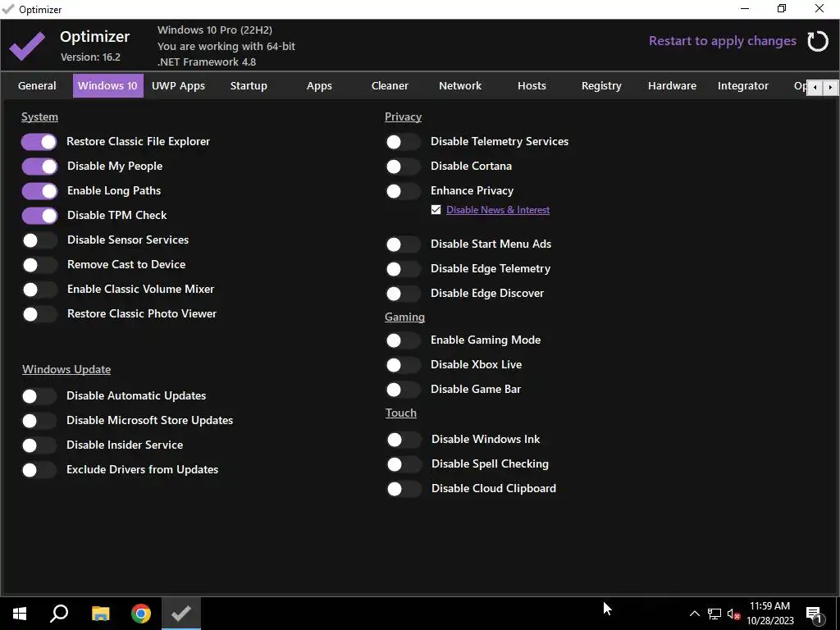This screenshot has width=840, height=630.
Task: Open the Windows Start menu
Action: tap(20, 614)
